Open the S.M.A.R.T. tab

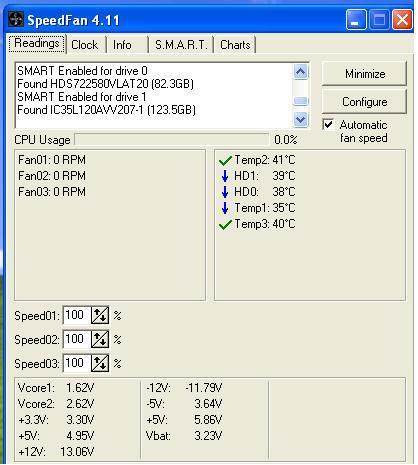pos(181,45)
